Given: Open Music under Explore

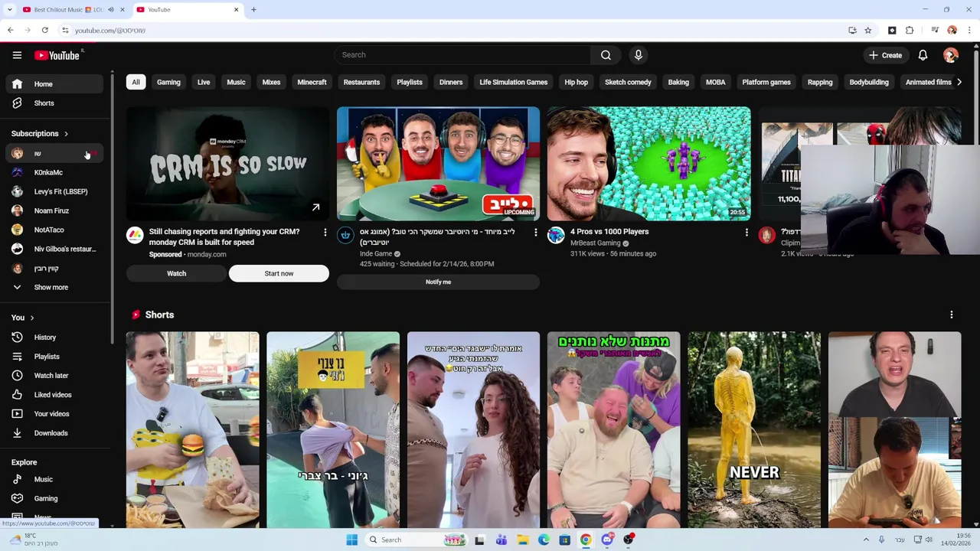Looking at the screenshot, I should point(54,480).
